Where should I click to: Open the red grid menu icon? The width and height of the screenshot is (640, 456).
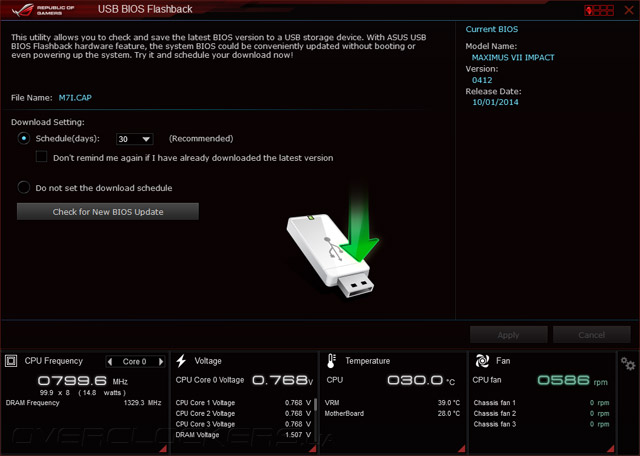click(x=599, y=10)
